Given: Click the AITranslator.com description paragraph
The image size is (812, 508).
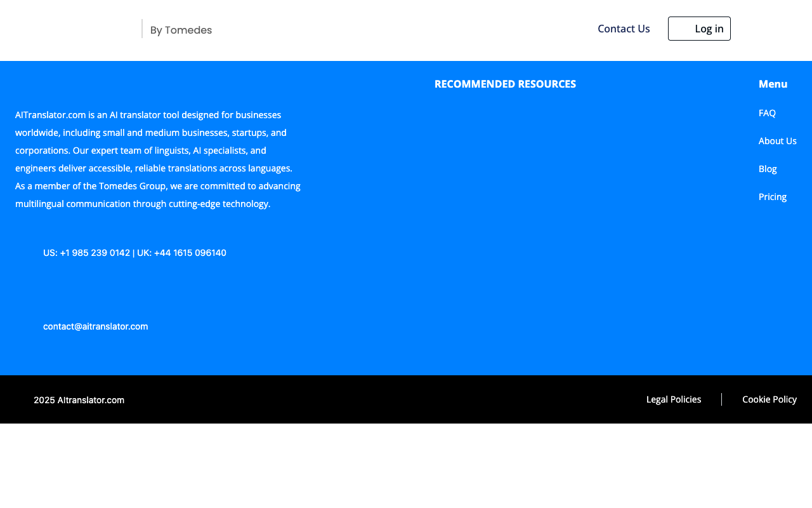Looking at the screenshot, I should tap(158, 159).
